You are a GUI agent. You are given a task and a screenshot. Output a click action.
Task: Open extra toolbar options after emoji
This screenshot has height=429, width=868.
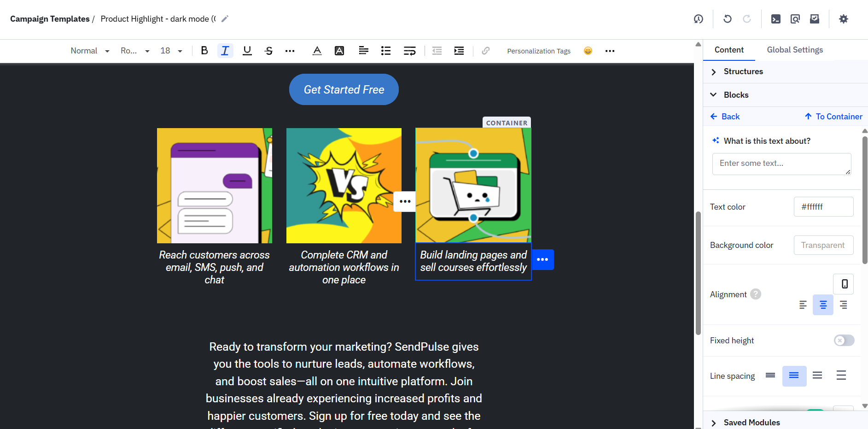coord(610,51)
